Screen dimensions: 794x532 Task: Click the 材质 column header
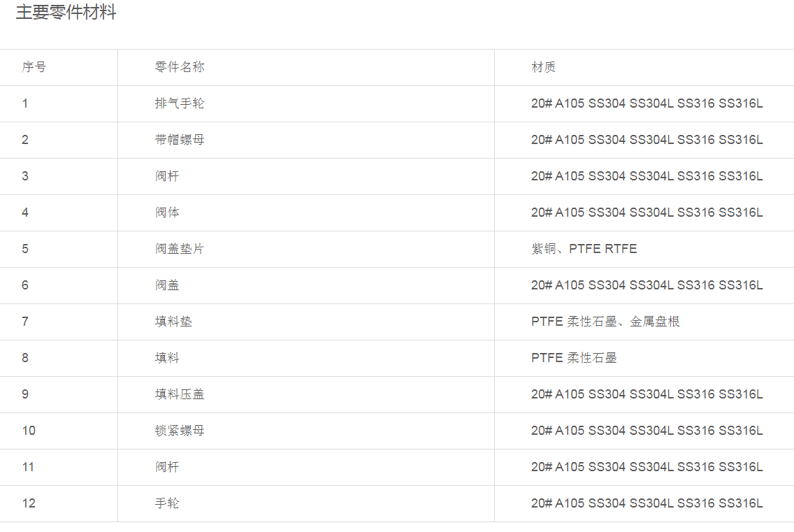tap(543, 67)
